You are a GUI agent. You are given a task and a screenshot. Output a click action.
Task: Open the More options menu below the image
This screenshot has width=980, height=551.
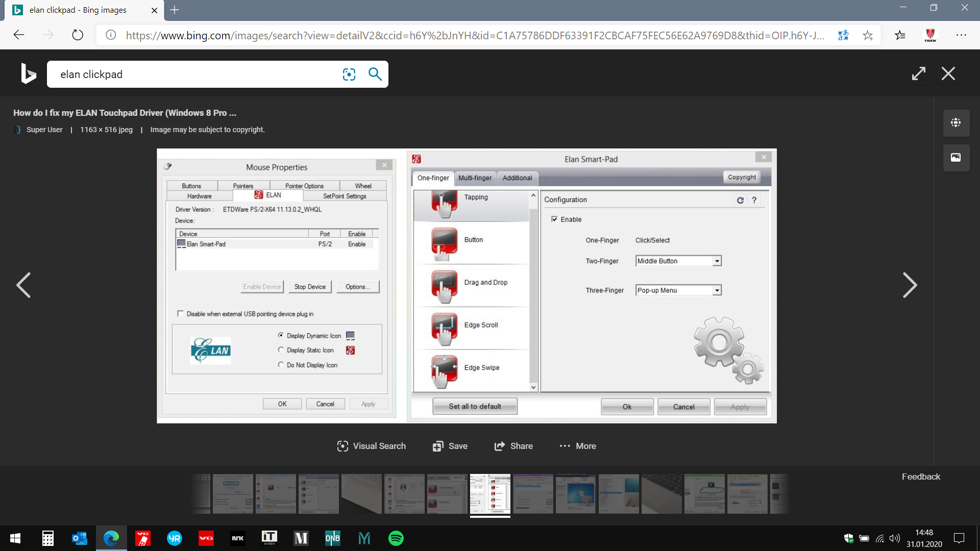click(578, 446)
